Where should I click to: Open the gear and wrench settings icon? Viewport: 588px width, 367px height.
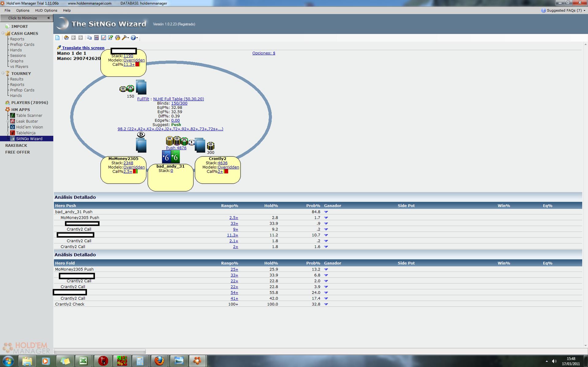pyautogui.click(x=118, y=38)
